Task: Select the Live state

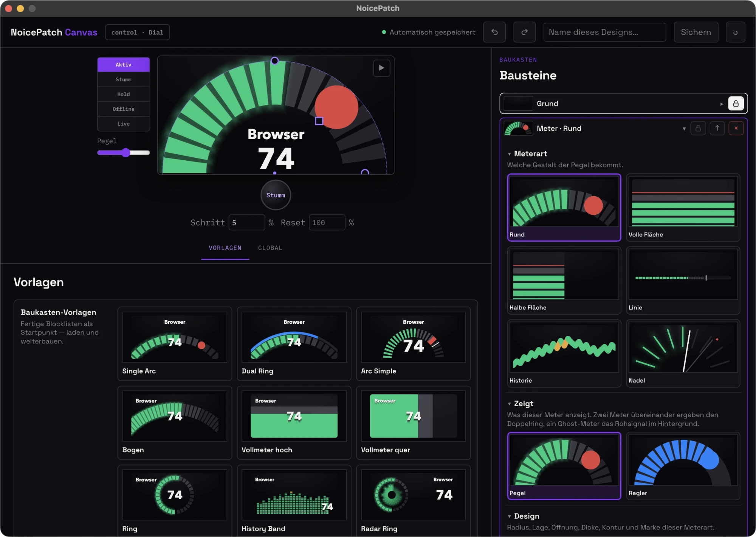Action: coord(124,124)
